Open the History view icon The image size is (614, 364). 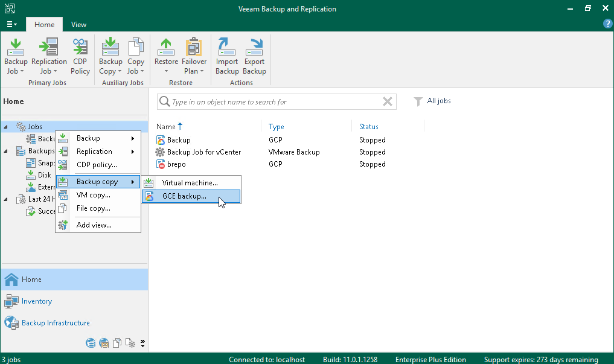[x=130, y=343]
